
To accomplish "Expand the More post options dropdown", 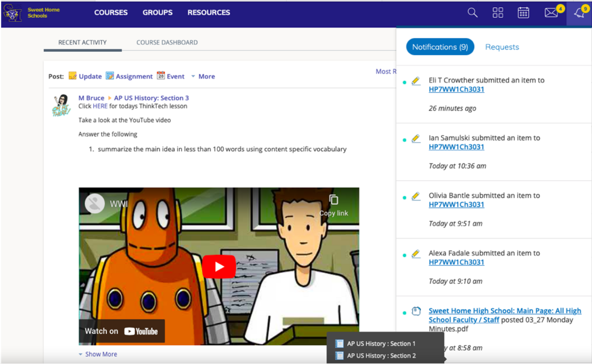I will point(206,76).
